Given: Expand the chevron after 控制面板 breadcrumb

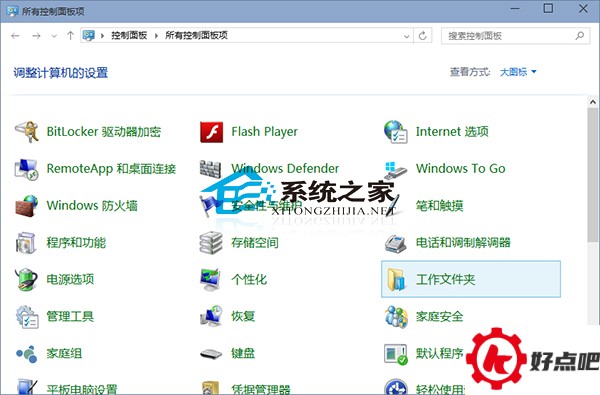Looking at the screenshot, I should 156,36.
